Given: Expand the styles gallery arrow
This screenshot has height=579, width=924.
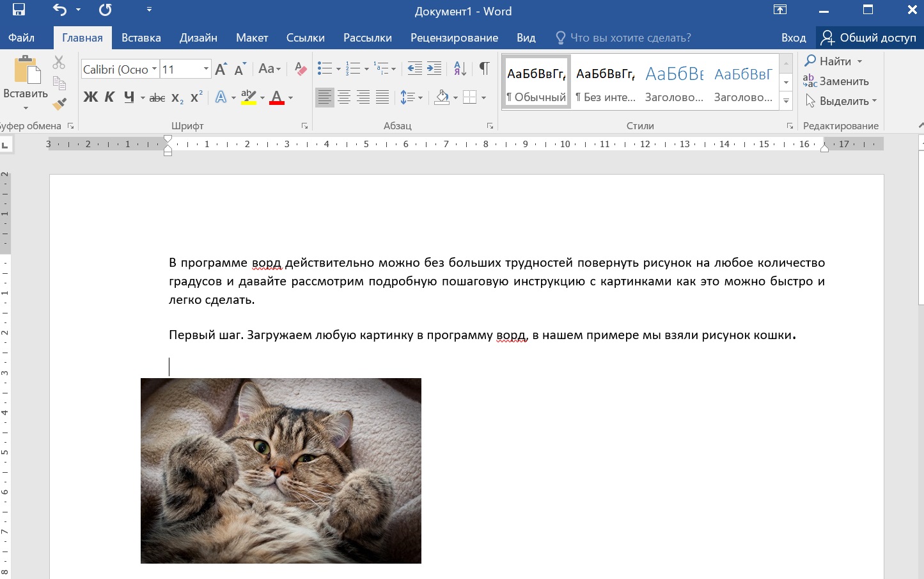Looking at the screenshot, I should (787, 101).
